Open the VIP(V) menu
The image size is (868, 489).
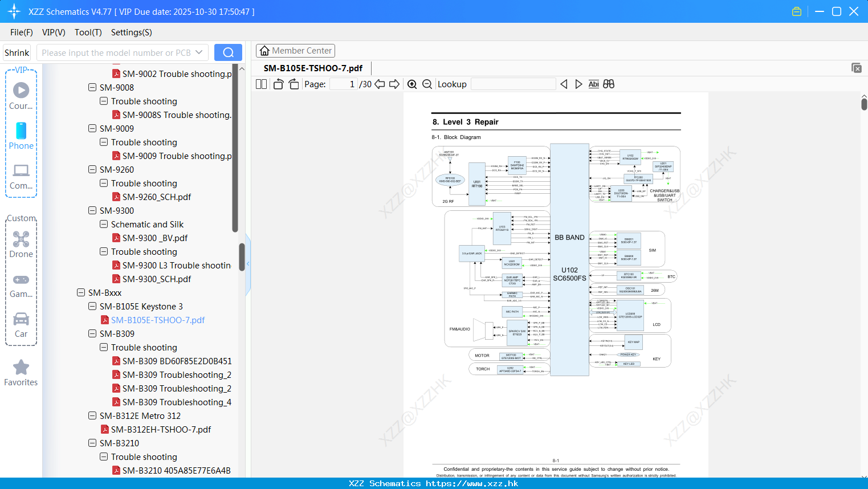coord(54,32)
